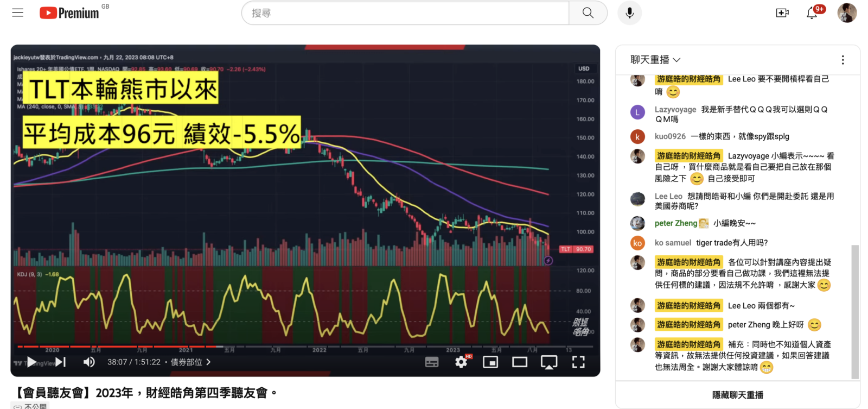Play the video
The image size is (868, 409).
click(x=32, y=362)
